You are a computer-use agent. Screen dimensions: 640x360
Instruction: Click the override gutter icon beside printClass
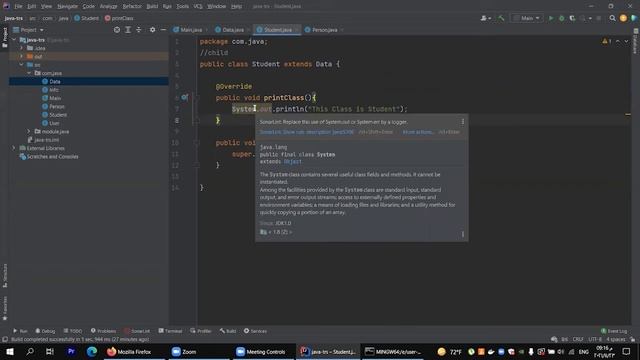[x=184, y=98]
